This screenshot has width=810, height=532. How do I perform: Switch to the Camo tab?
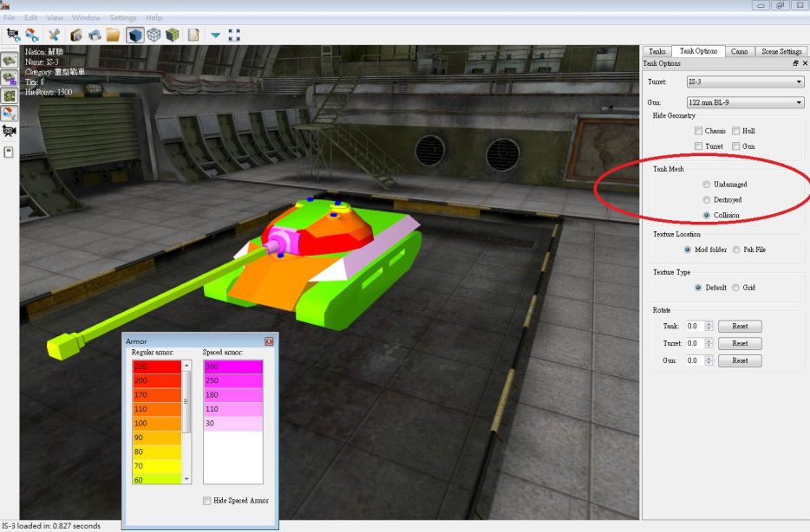[739, 50]
